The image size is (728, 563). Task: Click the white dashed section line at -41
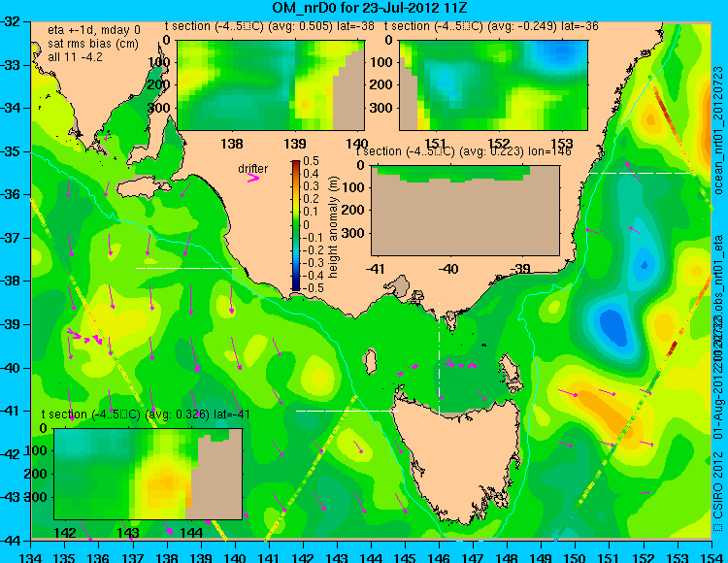click(x=347, y=411)
